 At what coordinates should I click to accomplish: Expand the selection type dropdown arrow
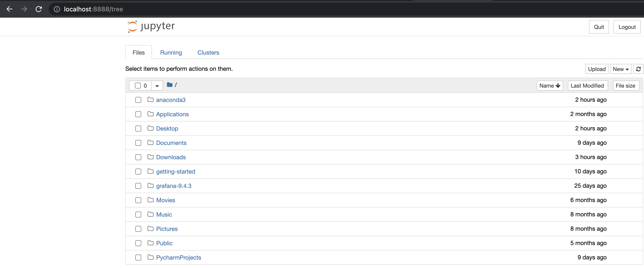point(157,86)
